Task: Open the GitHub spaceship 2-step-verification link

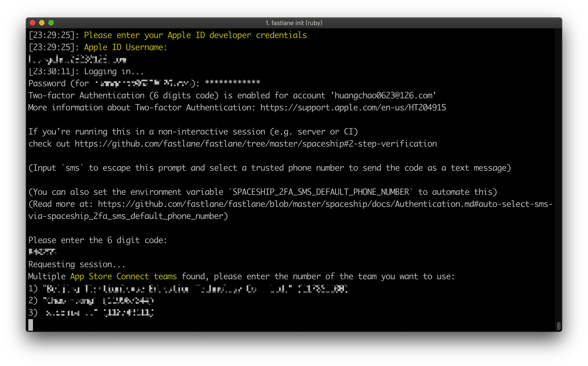Action: 256,144
